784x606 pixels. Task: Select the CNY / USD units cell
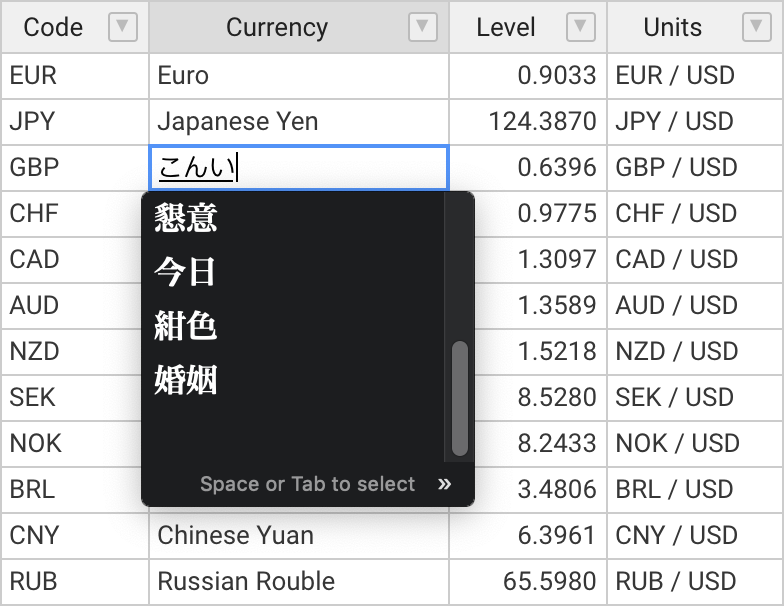pos(696,536)
